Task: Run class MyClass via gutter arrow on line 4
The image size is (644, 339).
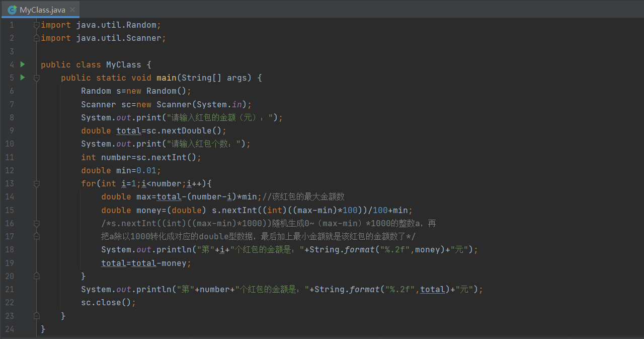Action: pos(22,64)
